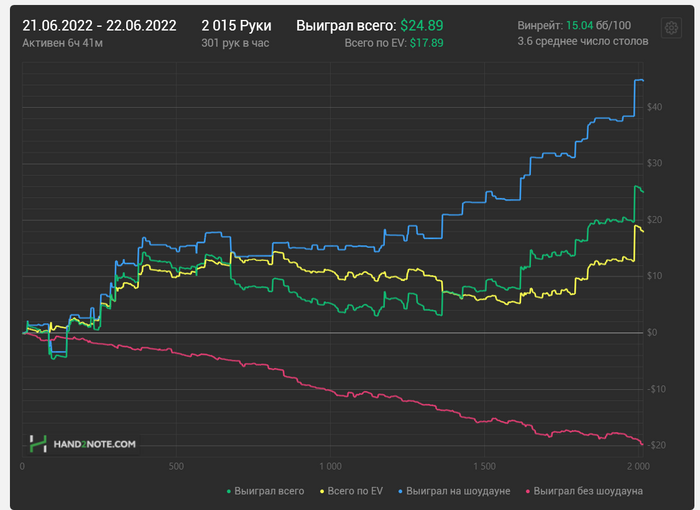Click the $40 y-axis label
Screen dimensions: 700x510
coord(654,107)
